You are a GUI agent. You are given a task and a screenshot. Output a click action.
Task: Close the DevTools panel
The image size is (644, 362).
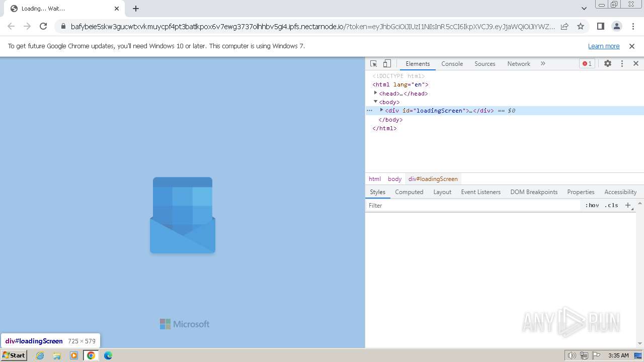636,64
